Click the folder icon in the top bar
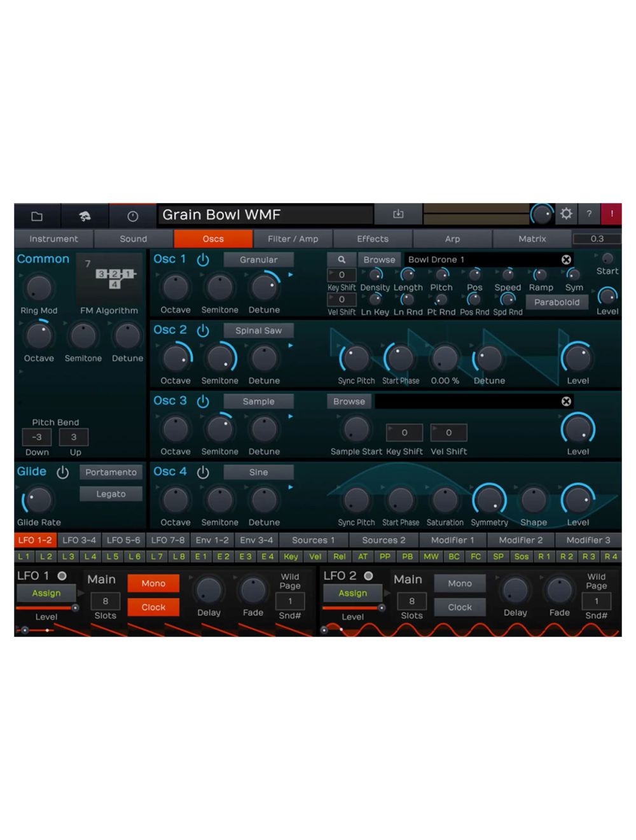This screenshot has height=840, width=636. pyautogui.click(x=36, y=216)
